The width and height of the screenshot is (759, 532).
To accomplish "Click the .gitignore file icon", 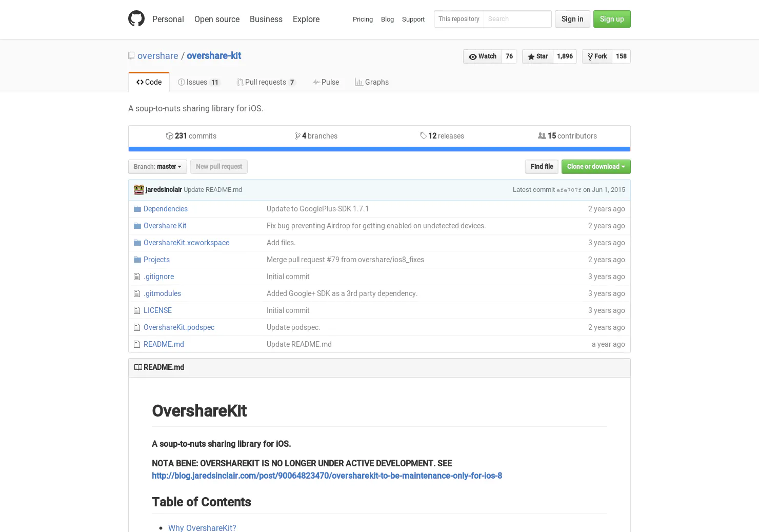I will (x=137, y=277).
